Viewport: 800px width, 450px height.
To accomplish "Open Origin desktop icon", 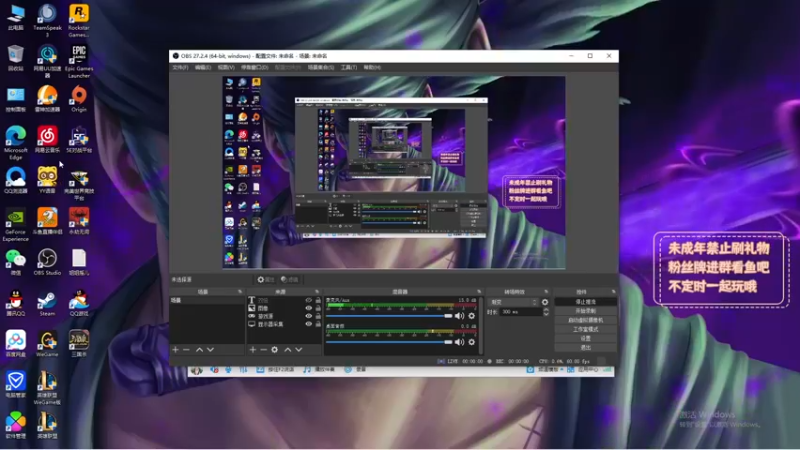I will [79, 99].
